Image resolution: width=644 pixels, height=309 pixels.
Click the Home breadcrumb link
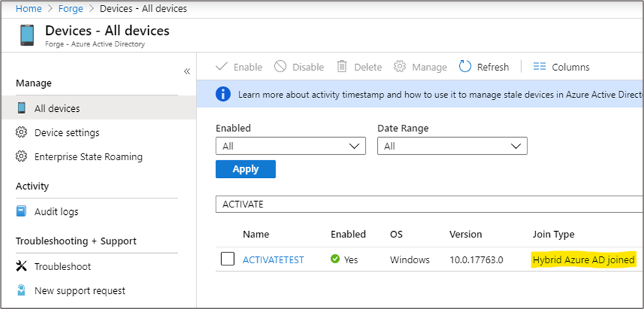tap(28, 8)
